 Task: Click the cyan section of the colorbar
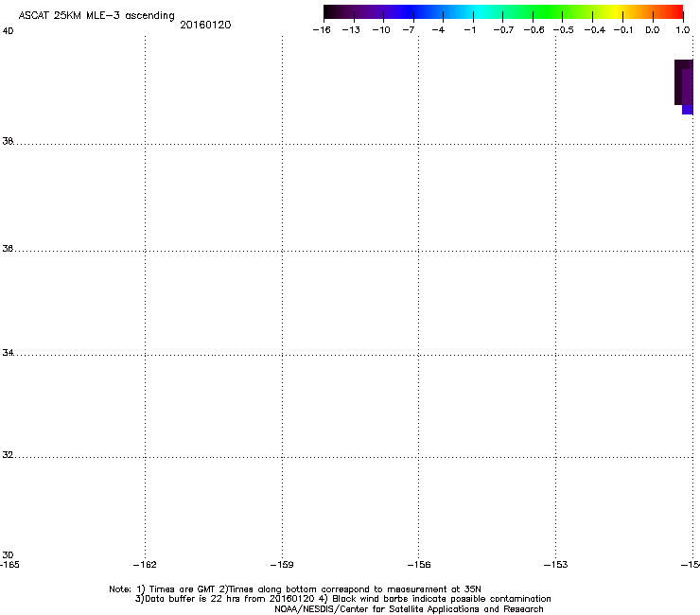477,11
